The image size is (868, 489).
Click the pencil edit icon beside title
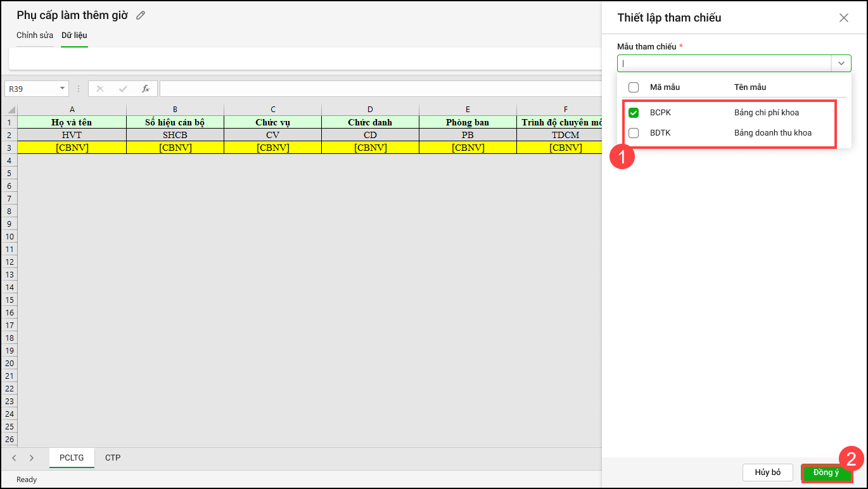[x=141, y=15]
